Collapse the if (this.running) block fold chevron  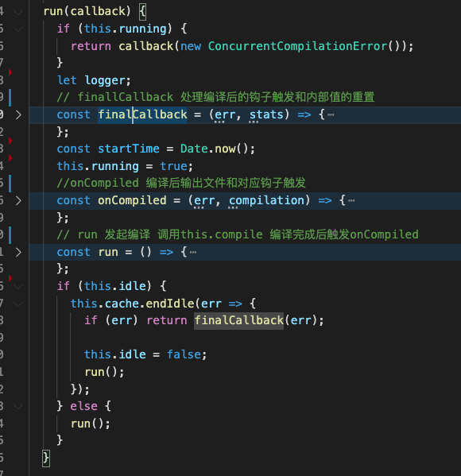[x=18, y=29]
